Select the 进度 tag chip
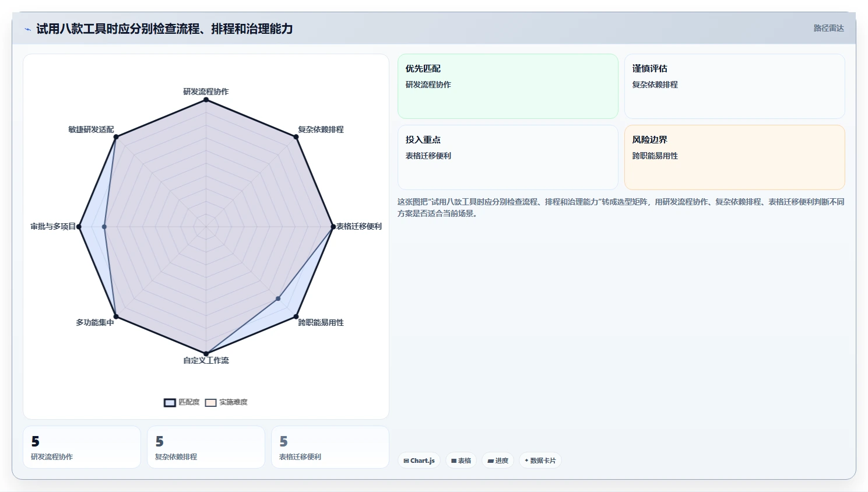868x492 pixels. pyautogui.click(x=498, y=461)
